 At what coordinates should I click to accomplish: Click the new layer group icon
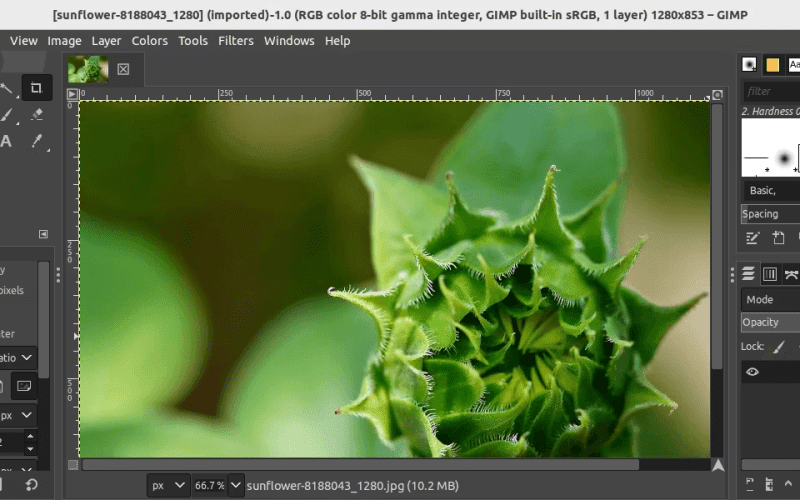[769, 484]
